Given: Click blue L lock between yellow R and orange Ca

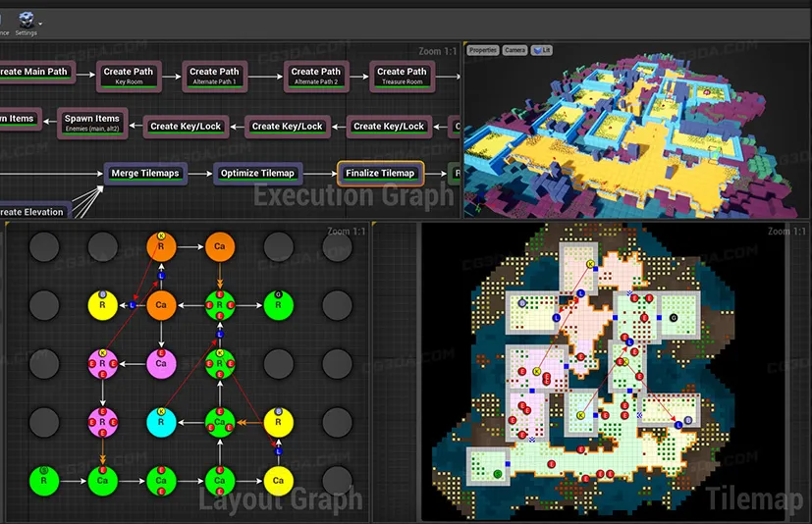Looking at the screenshot, I should click(x=133, y=305).
